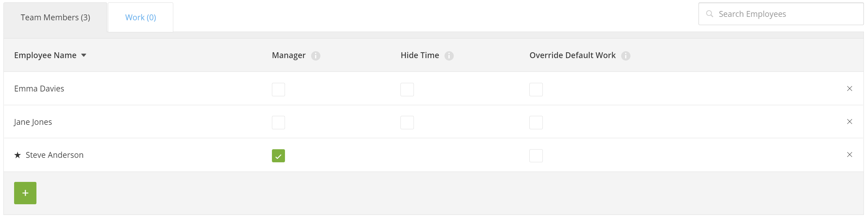868x218 pixels.
Task: Uncheck Manager checkbox for Steve Anderson
Action: coord(278,156)
